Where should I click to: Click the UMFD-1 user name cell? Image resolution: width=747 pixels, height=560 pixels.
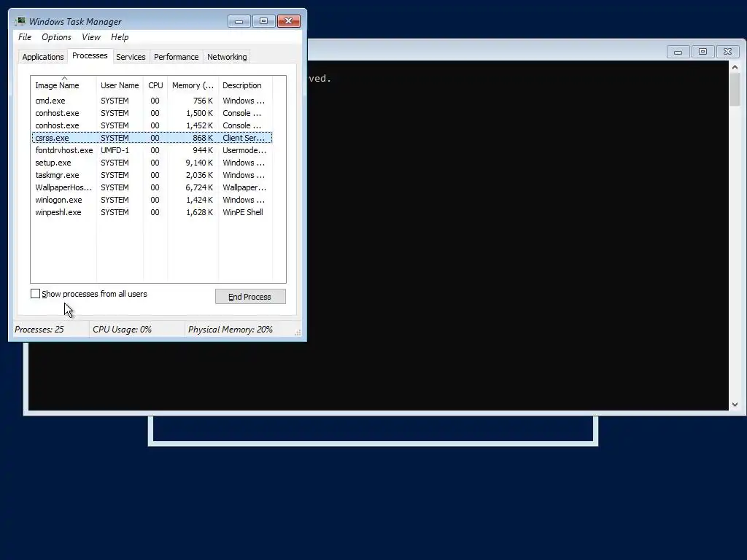[115, 150]
